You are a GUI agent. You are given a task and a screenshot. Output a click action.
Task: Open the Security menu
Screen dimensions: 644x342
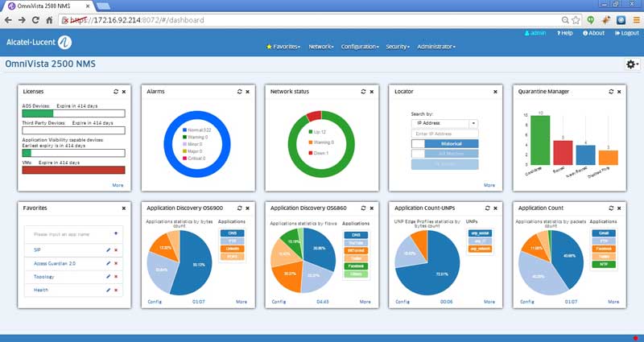pyautogui.click(x=398, y=47)
